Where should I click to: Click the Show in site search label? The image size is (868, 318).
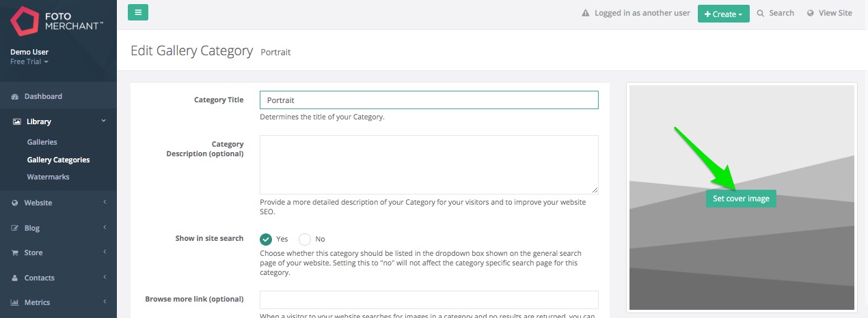click(209, 239)
